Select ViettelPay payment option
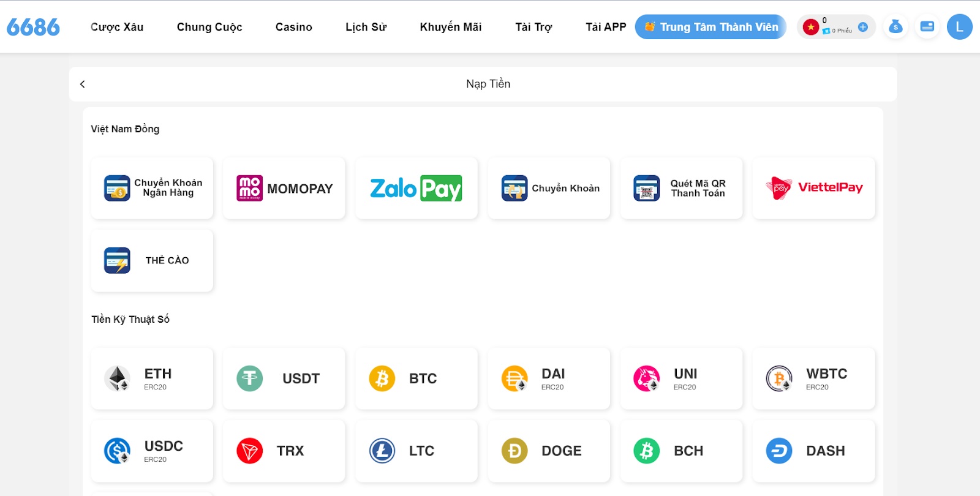Screen dimensions: 980x496 [x=813, y=188]
